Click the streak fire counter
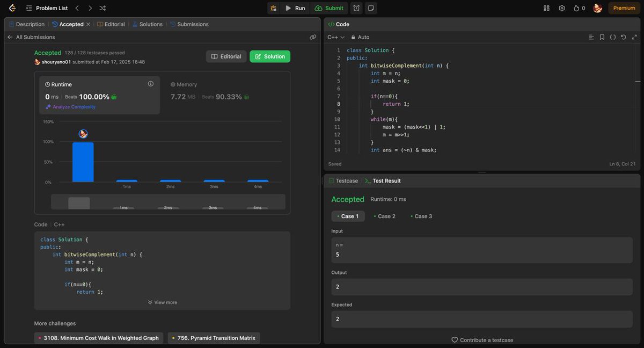Image resolution: width=644 pixels, height=348 pixels. (x=579, y=8)
